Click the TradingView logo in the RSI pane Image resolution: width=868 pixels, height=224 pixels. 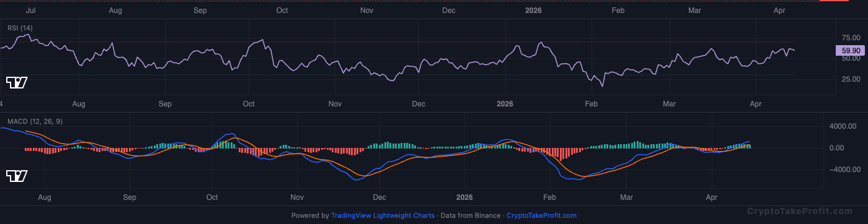pos(16,82)
